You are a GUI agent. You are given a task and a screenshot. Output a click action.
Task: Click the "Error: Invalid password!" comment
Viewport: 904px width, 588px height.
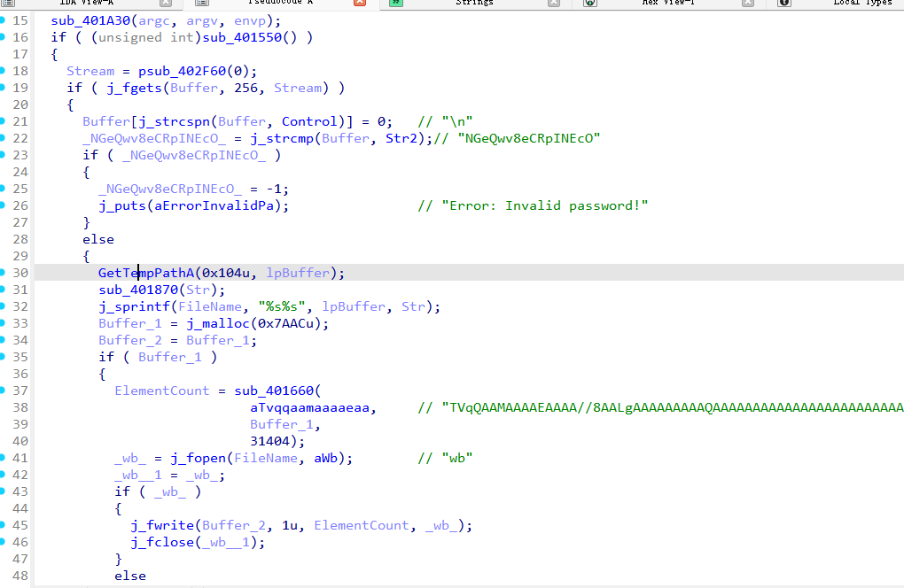coord(533,205)
